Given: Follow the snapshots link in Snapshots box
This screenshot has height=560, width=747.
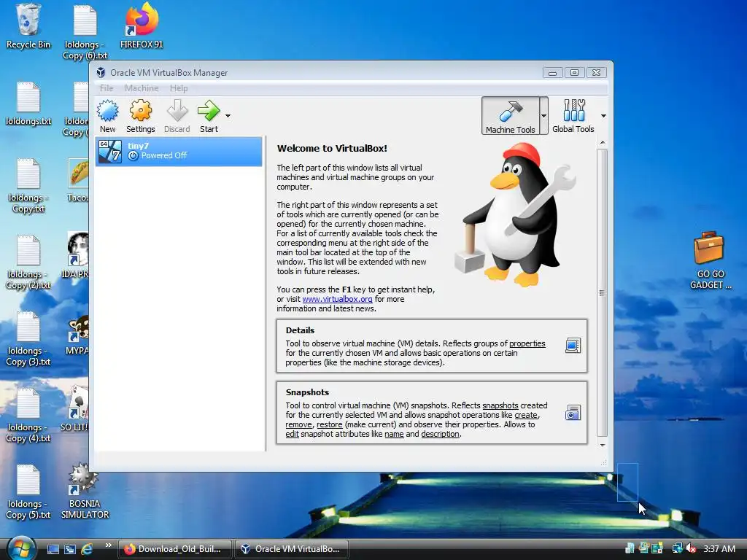Looking at the screenshot, I should coord(500,405).
